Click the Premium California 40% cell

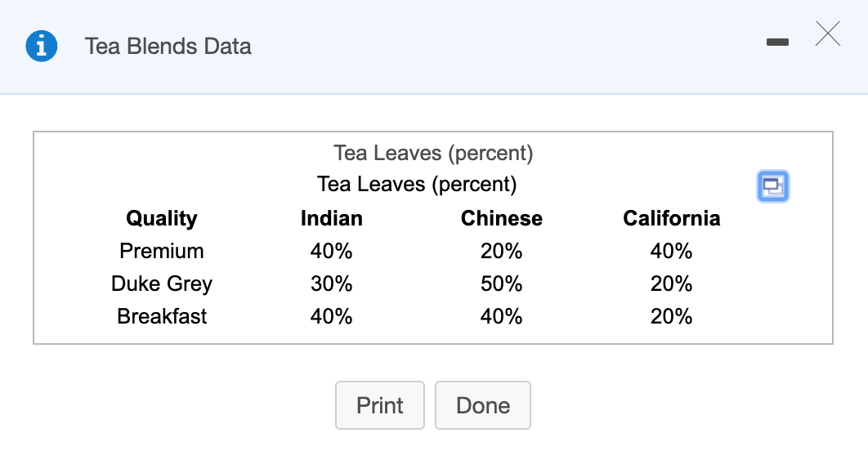(x=672, y=251)
